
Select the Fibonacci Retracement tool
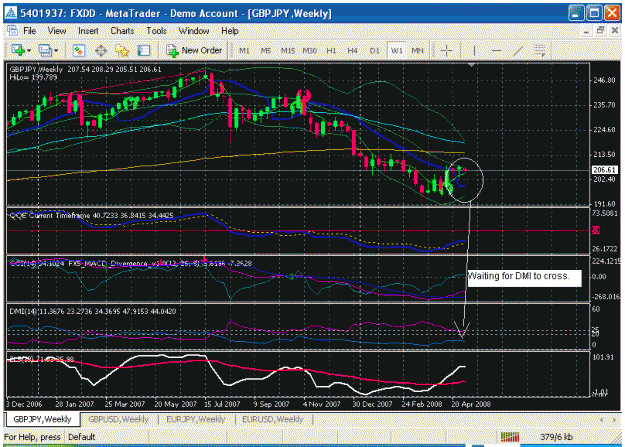539,51
